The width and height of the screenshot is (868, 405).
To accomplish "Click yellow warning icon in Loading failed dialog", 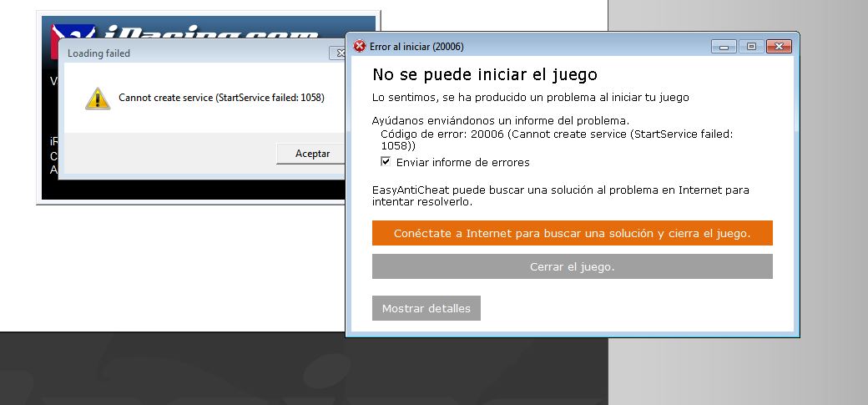I will click(98, 99).
